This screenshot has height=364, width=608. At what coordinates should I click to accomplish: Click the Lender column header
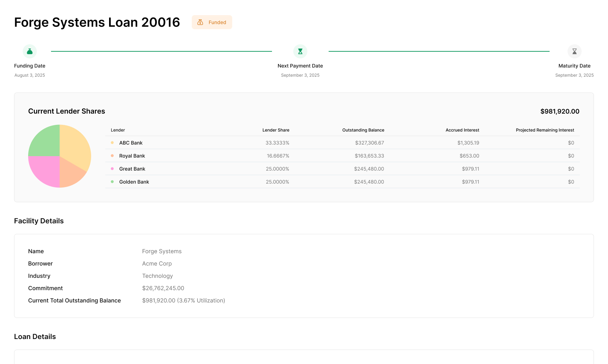point(118,130)
